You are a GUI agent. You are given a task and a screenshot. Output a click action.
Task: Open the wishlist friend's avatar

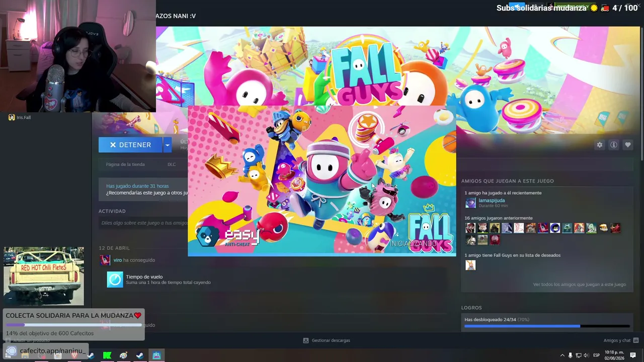(x=470, y=265)
